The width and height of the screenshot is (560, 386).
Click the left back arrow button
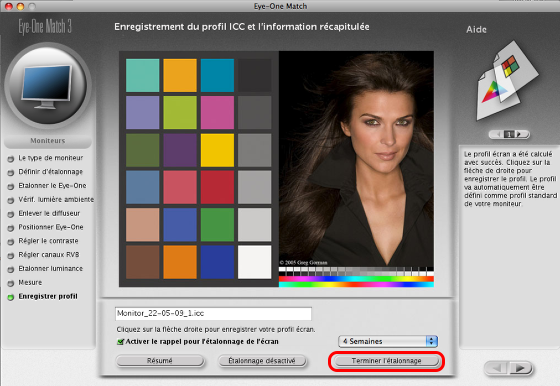tap(497, 368)
